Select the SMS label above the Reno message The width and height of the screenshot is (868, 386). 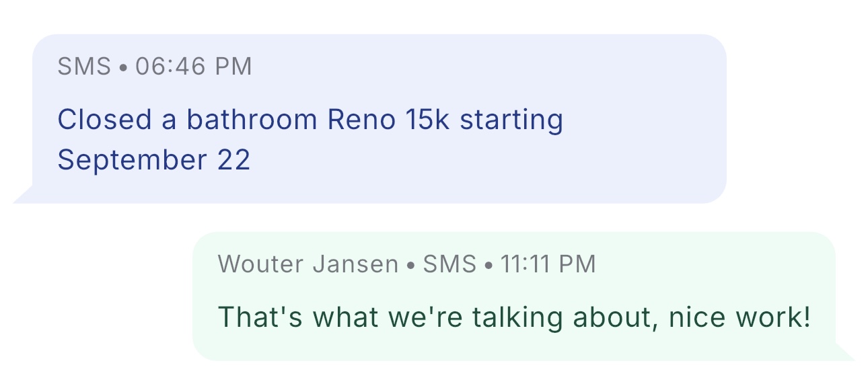click(x=84, y=67)
